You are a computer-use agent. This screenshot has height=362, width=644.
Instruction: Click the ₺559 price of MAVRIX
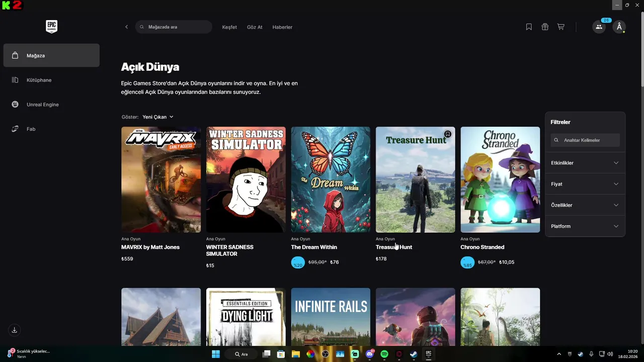[x=127, y=259]
